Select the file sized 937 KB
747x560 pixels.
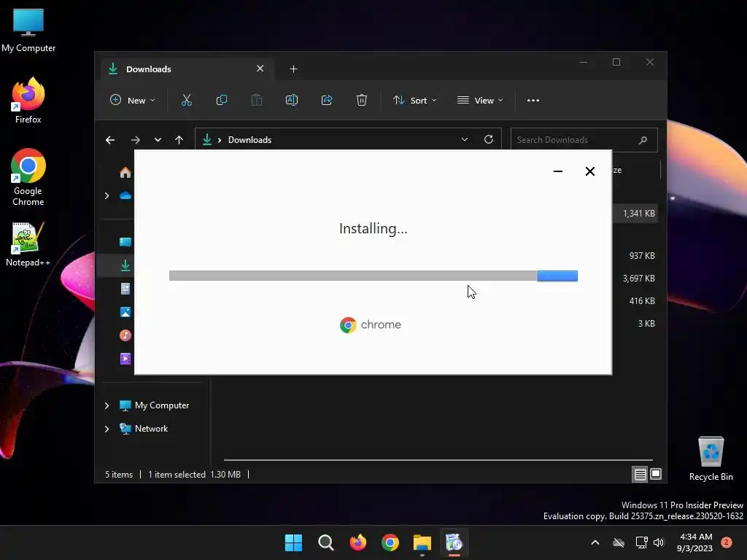click(x=642, y=256)
